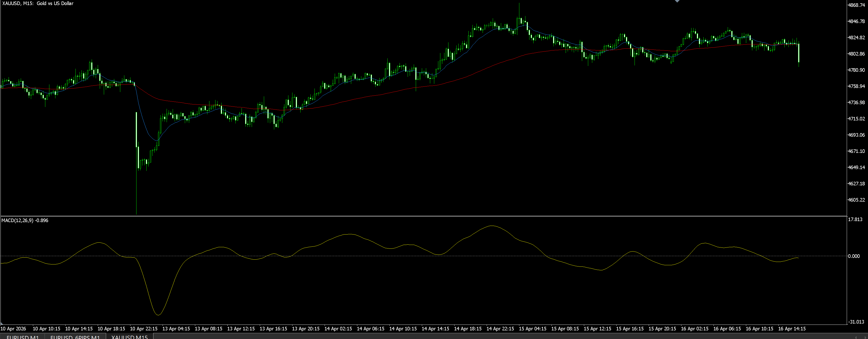Screen dimensions: 868x339
Task: Click the separator between price chart and MACD window
Action: tap(423, 216)
